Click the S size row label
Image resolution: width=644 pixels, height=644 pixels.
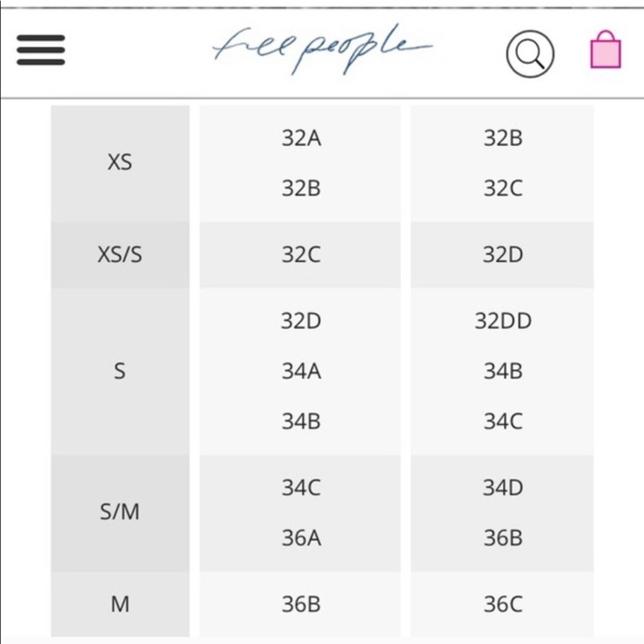tap(120, 371)
